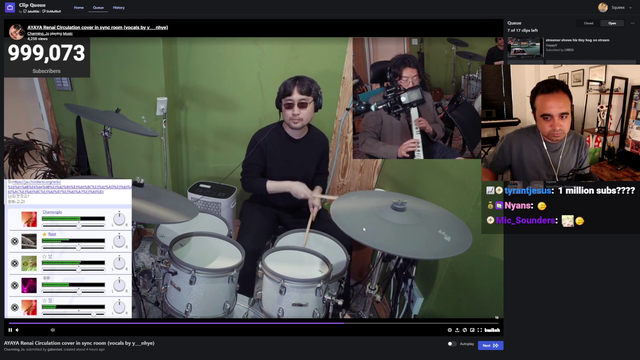Image resolution: width=640 pixels, height=360 pixels.
Task: Adjust the volume slider handle in the player
Action: click(53, 330)
